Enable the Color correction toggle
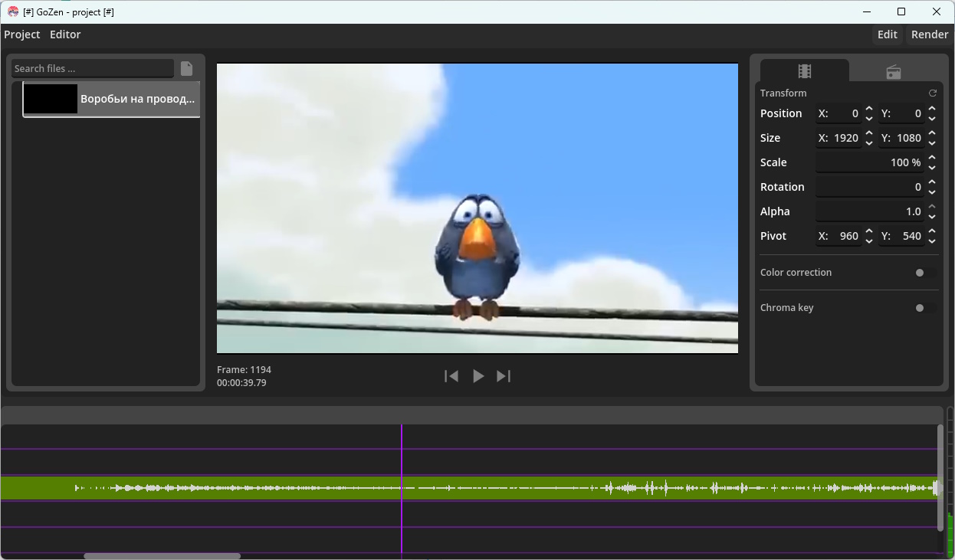This screenshot has width=955, height=560. (x=925, y=273)
